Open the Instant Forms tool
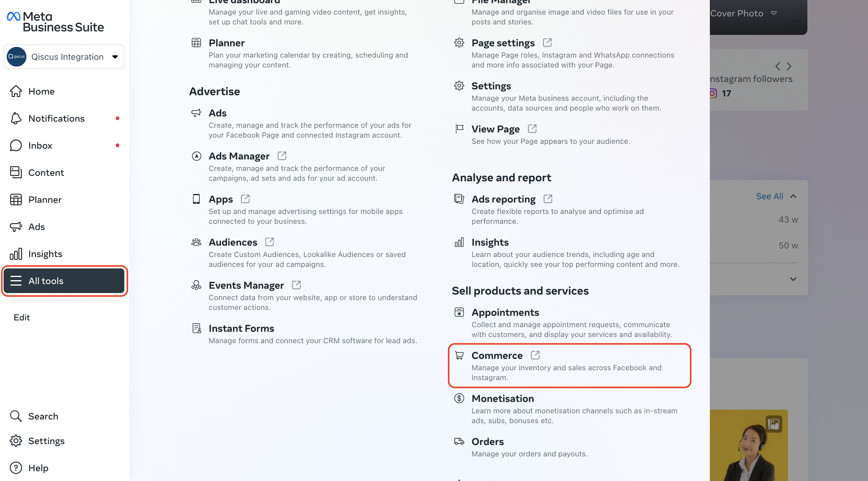 pyautogui.click(x=241, y=328)
